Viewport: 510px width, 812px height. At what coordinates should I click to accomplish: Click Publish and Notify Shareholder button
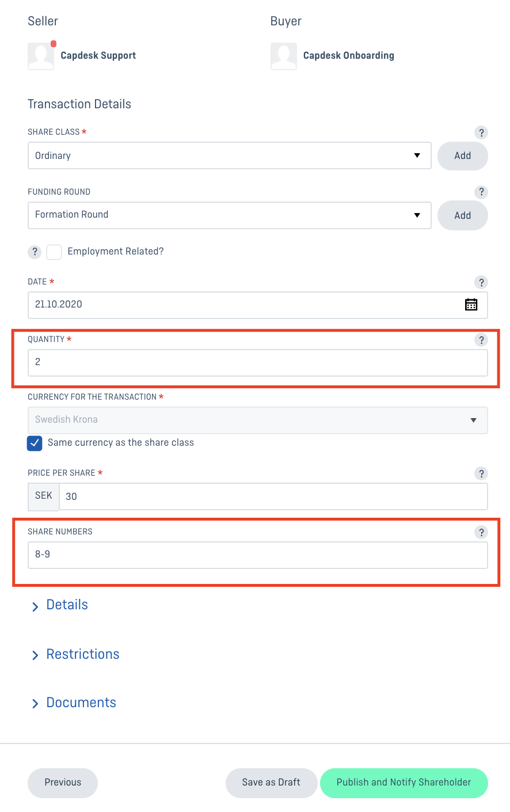404,783
